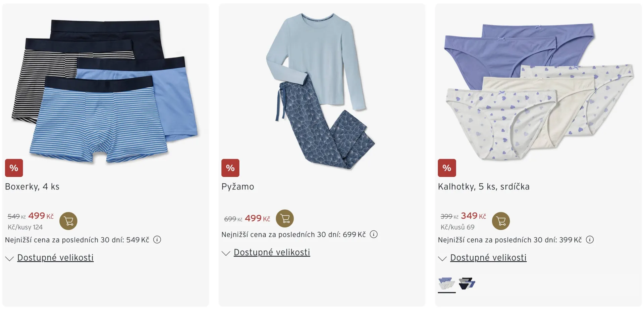Add Kalhotky srdíčka to cart
Image resolution: width=644 pixels, height=309 pixels.
coord(501,221)
